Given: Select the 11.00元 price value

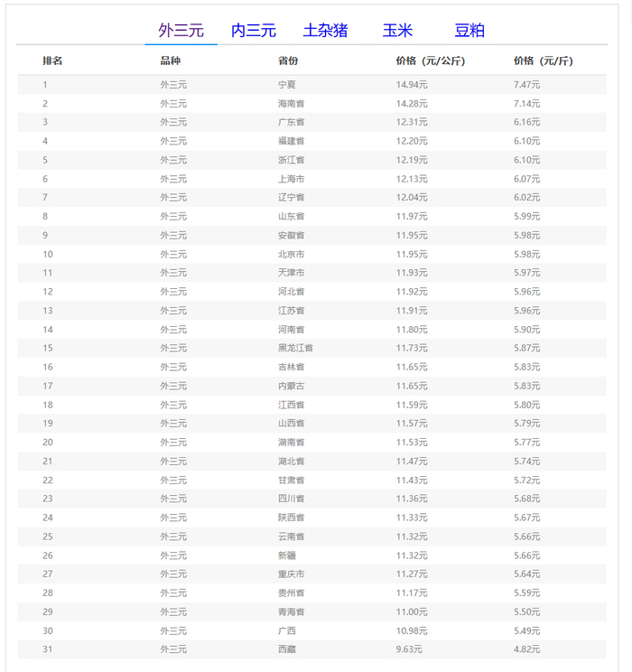Looking at the screenshot, I should [x=412, y=611].
